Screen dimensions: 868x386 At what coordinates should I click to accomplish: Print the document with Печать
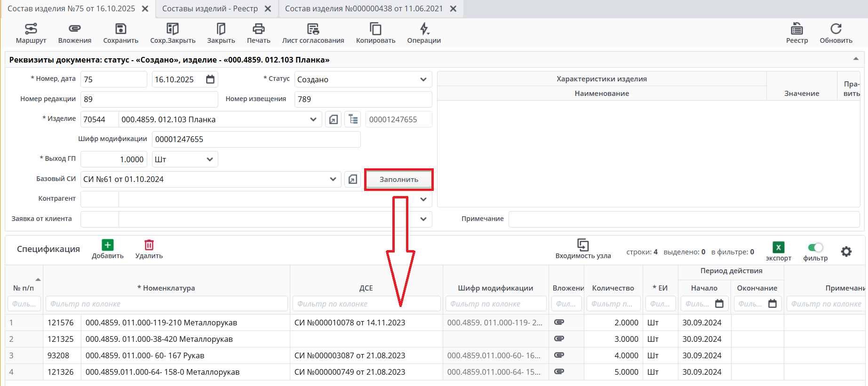pyautogui.click(x=258, y=33)
